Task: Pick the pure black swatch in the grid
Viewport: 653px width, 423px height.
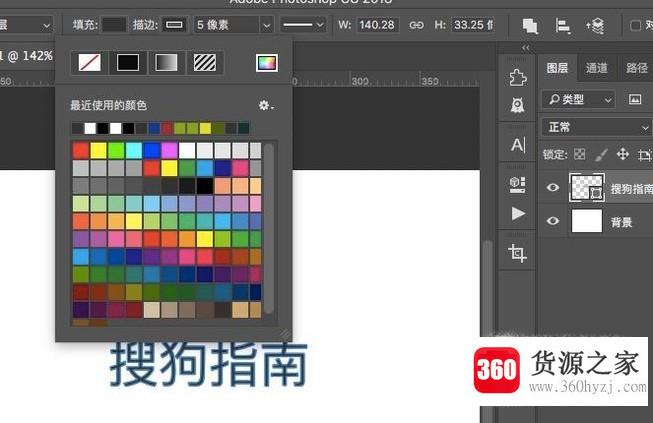Action: pos(205,186)
